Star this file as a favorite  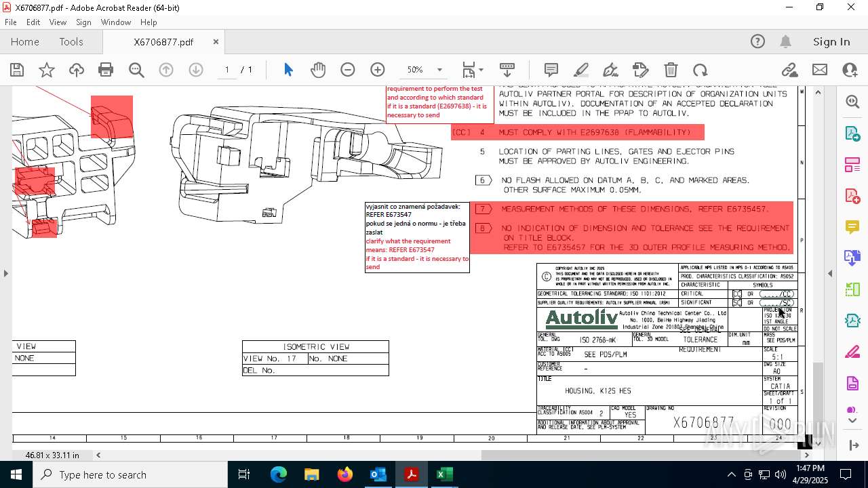pyautogui.click(x=47, y=70)
